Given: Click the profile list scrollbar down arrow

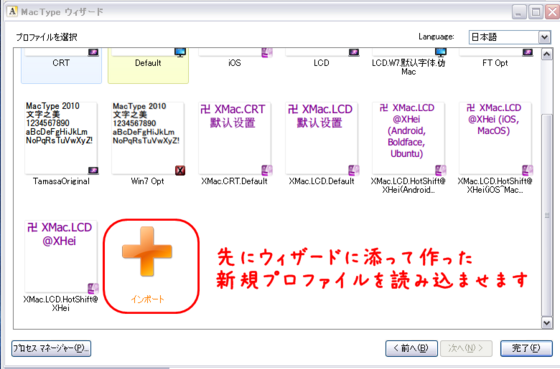Looking at the screenshot, I should coord(546,323).
